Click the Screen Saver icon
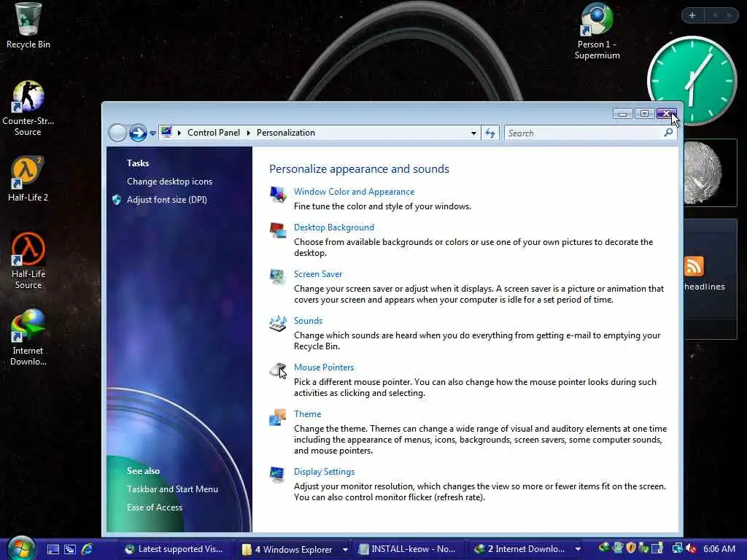Viewport: 747px width, 560px height. [278, 276]
